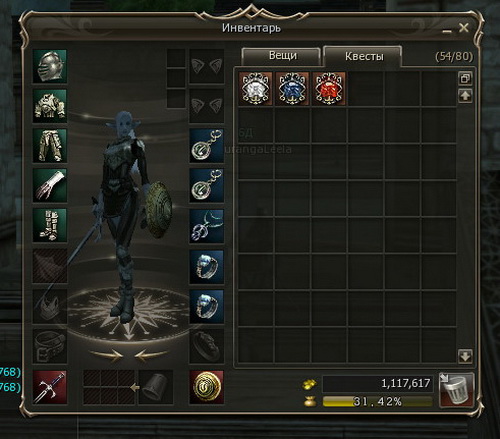Click the inventory scroll down arrow
500x439 pixels.
point(465,356)
